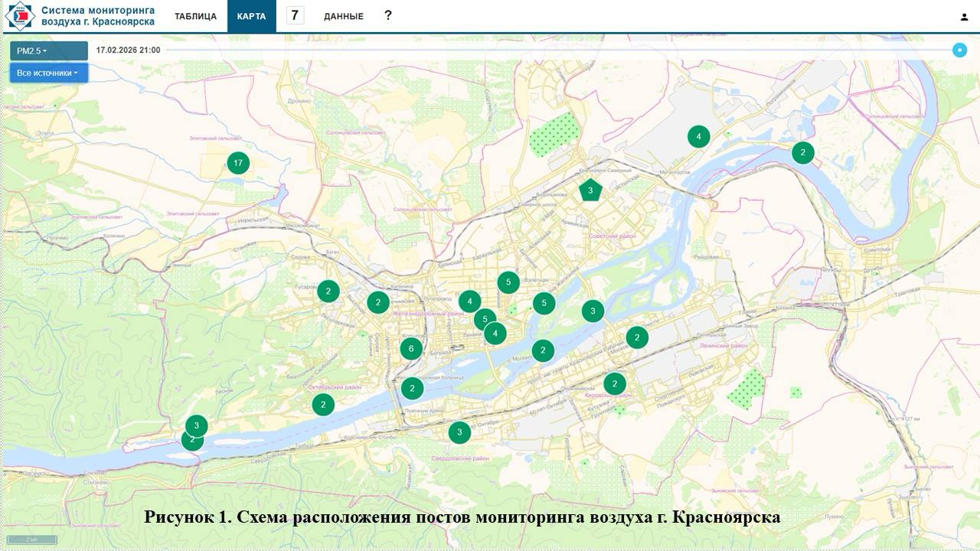Click the marker 3 in Свердловский район
Image resolution: width=980 pixels, height=551 pixels.
[459, 432]
